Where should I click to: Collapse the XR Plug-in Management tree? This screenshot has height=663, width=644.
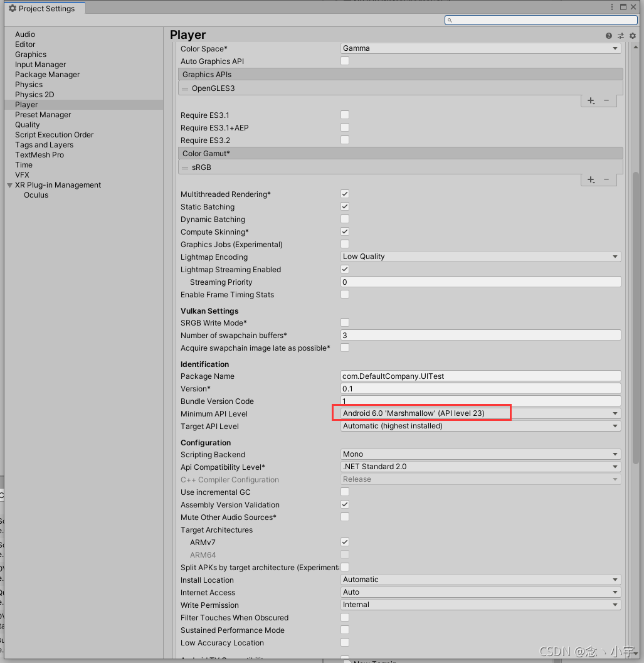click(x=9, y=185)
